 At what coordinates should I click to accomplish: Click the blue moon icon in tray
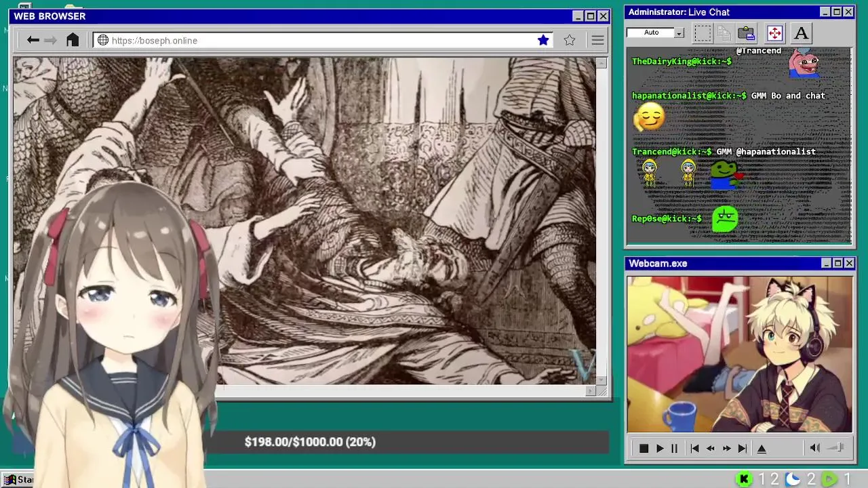(793, 479)
